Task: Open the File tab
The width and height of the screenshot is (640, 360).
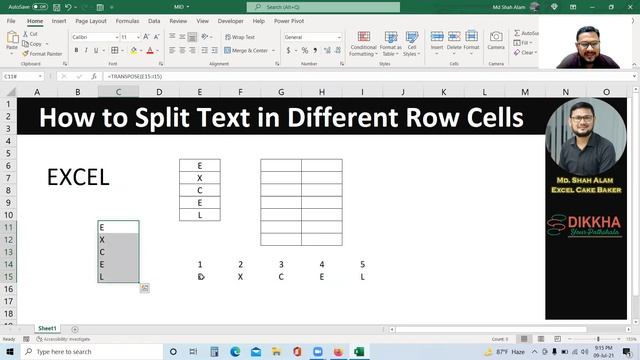Action: point(11,21)
